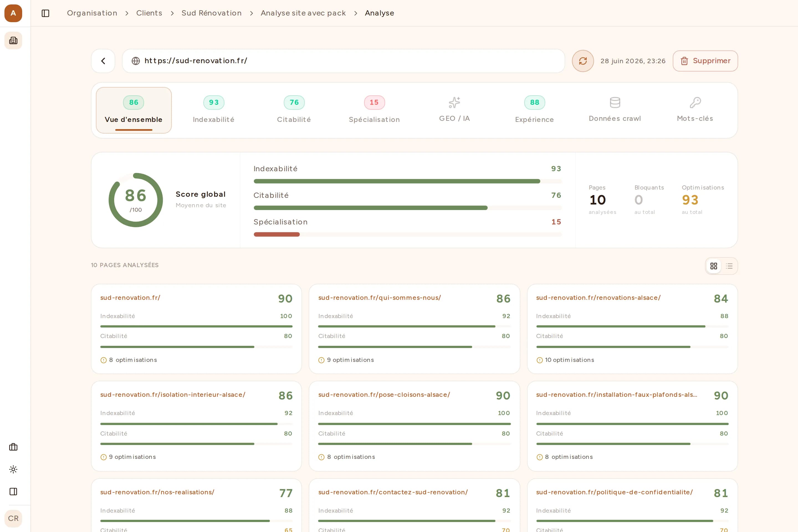Click the globe icon in URL field
Viewport: 798px width, 532px height.
point(136,61)
